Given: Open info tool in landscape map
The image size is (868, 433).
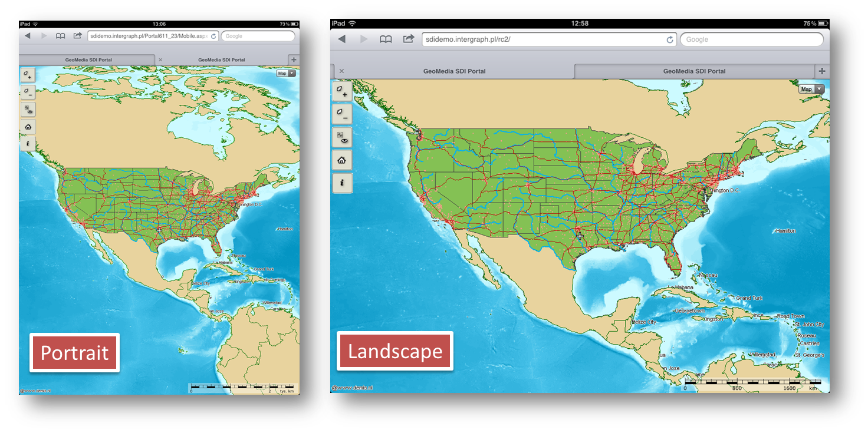Looking at the screenshot, I should click(342, 183).
